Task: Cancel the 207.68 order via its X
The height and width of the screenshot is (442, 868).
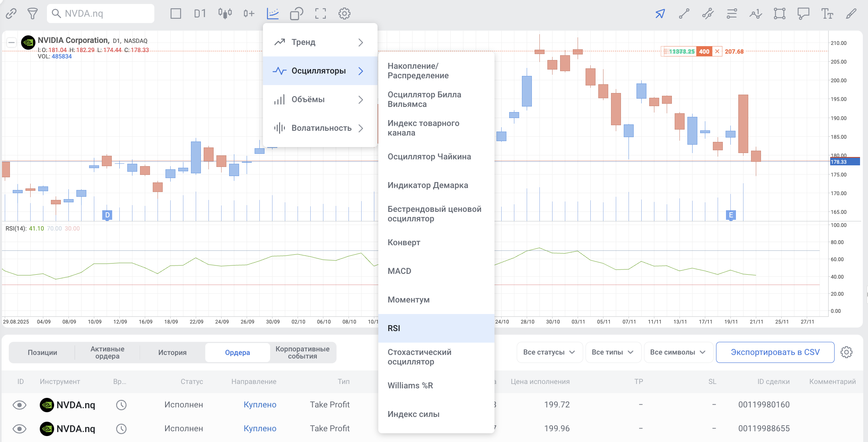Action: (x=717, y=51)
